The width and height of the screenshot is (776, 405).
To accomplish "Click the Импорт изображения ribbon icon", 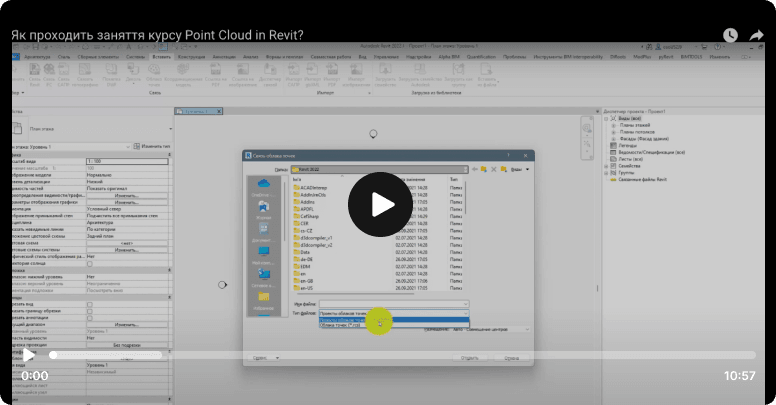I will [356, 75].
